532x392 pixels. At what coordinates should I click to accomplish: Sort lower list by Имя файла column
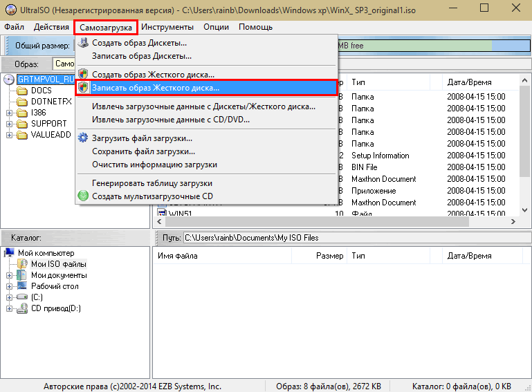coord(222,256)
